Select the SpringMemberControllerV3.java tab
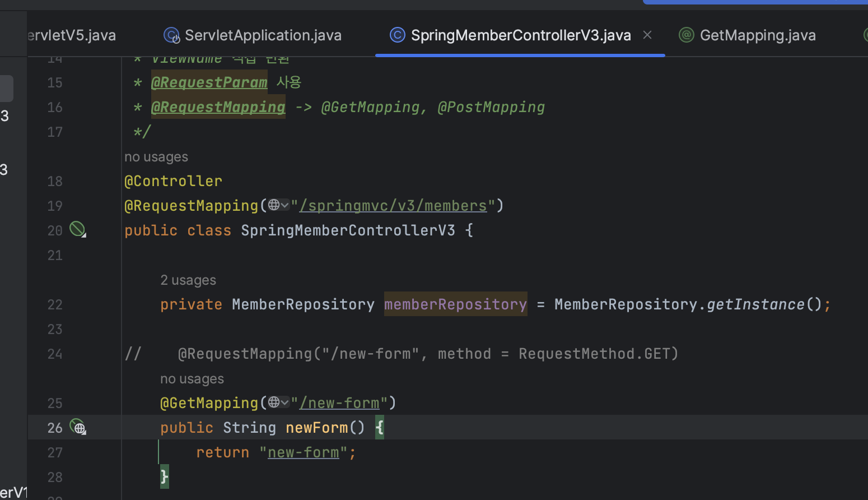 click(520, 35)
